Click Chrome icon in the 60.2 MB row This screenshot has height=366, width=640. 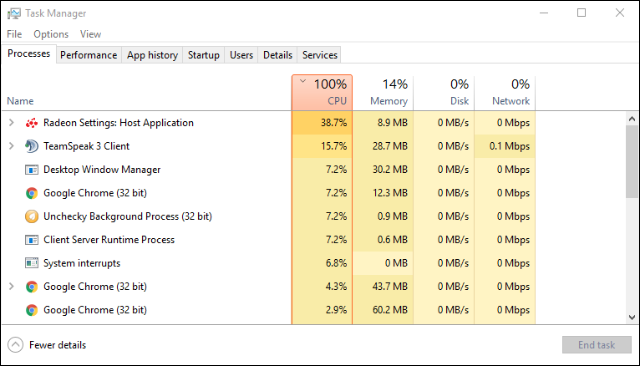[31, 310]
